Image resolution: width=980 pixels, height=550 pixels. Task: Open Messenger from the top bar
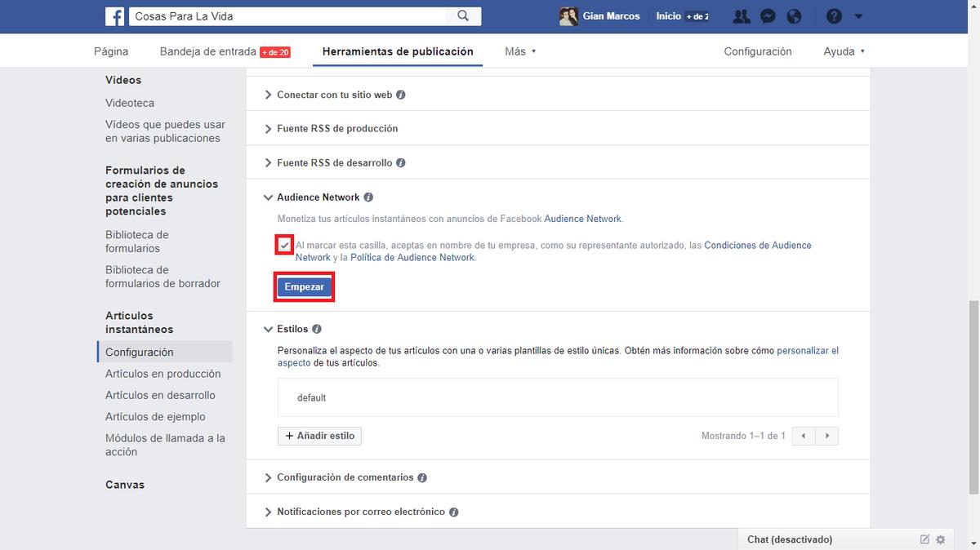click(767, 16)
